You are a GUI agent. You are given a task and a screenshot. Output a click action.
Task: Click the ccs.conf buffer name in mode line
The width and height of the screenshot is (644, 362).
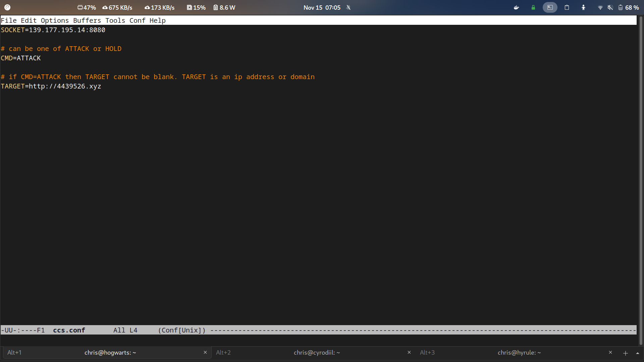coord(69,330)
